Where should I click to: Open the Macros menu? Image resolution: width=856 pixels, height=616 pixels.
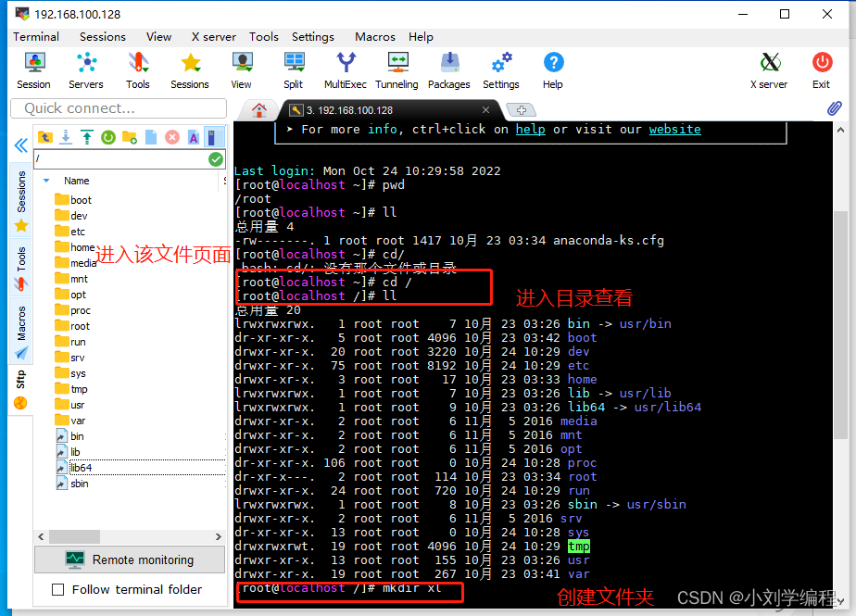click(375, 36)
